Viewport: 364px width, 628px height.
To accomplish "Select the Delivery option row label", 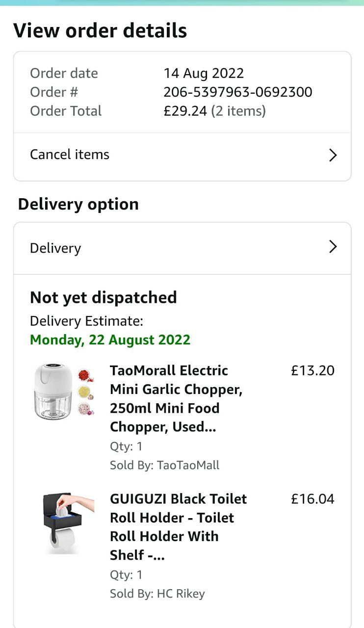I will click(55, 248).
